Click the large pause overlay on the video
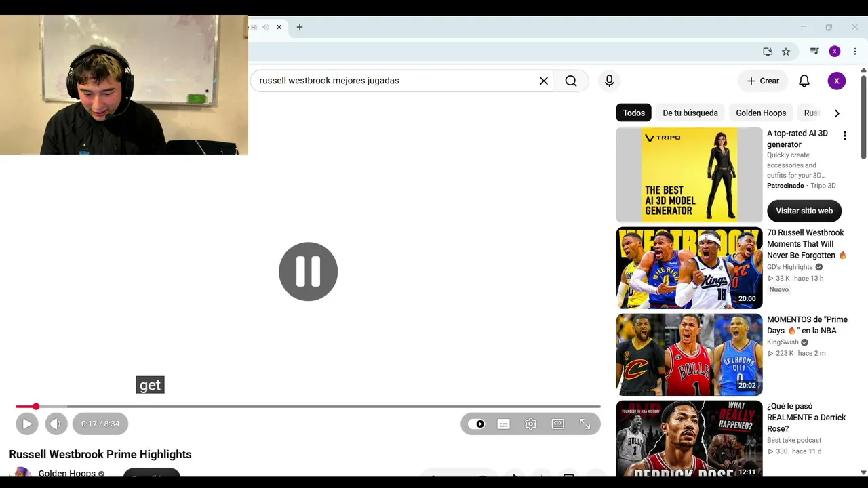 (308, 271)
